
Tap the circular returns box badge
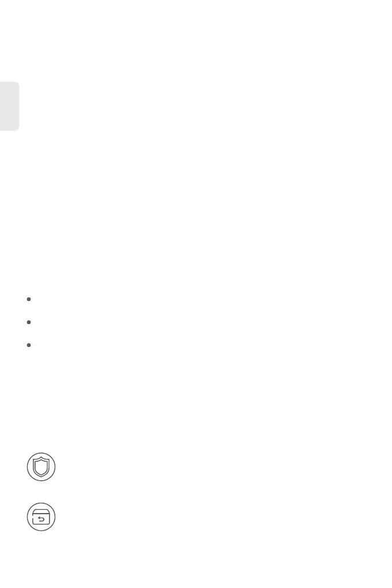(42, 517)
